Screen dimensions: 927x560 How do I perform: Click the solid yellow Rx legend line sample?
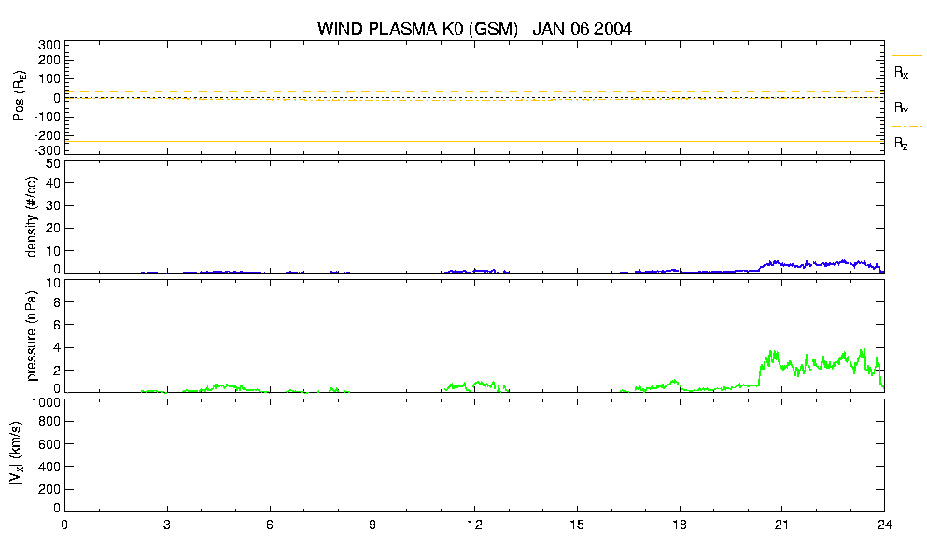(906, 56)
